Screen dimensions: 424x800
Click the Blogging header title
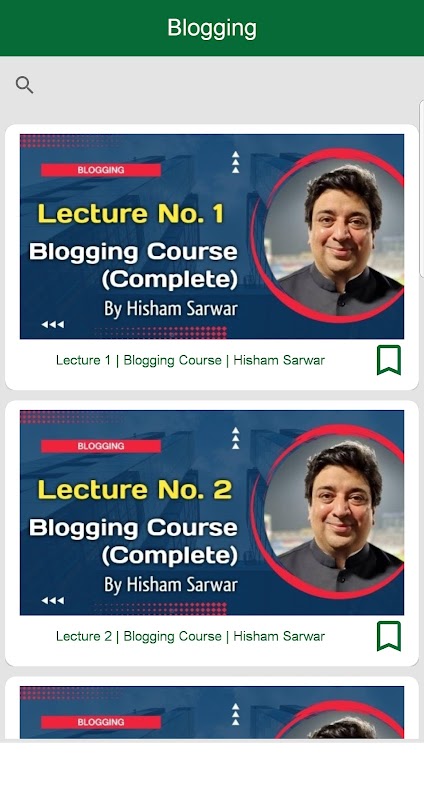212,28
